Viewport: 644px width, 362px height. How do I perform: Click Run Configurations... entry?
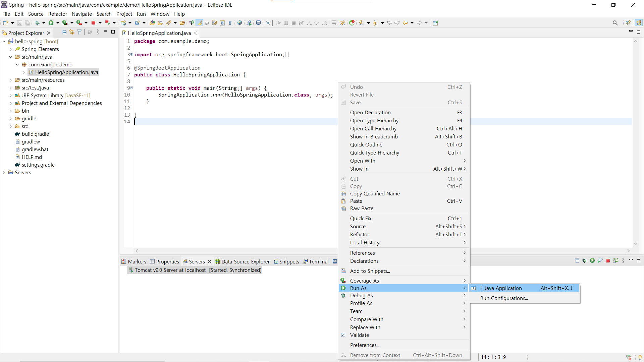(x=504, y=298)
